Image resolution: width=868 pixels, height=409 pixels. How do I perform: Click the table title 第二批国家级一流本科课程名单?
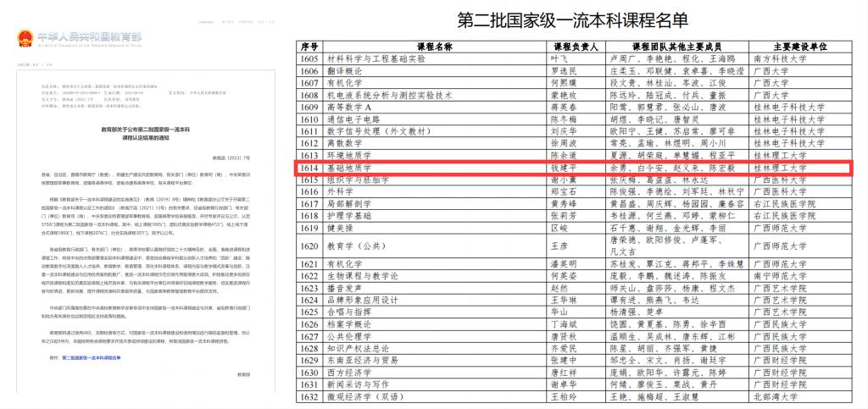pos(582,21)
